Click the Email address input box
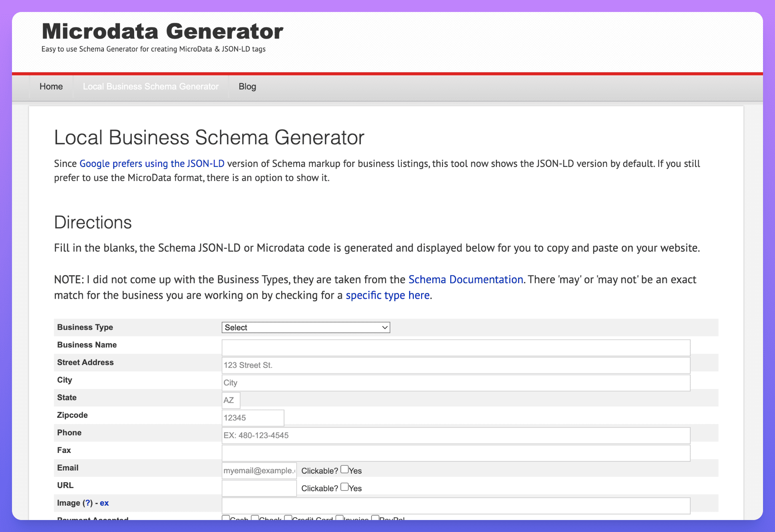This screenshot has height=532, width=775. [259, 470]
